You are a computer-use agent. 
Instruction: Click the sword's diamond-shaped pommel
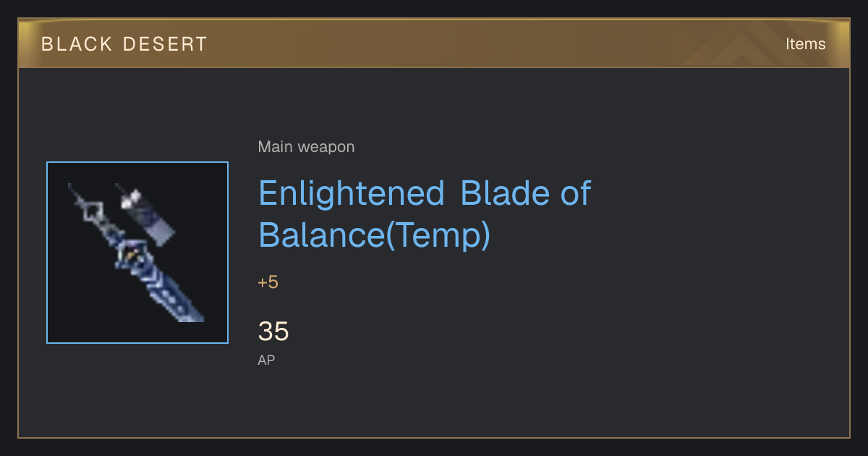(92, 213)
